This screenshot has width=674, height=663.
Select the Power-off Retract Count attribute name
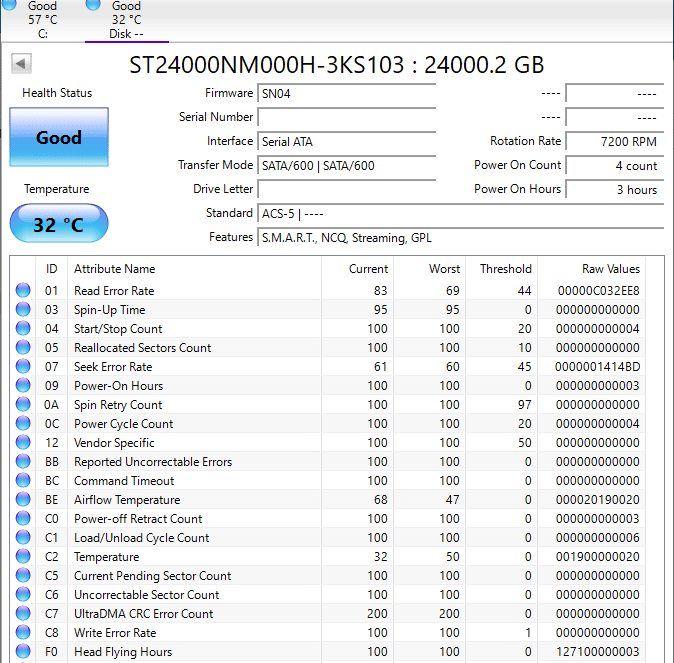(138, 519)
